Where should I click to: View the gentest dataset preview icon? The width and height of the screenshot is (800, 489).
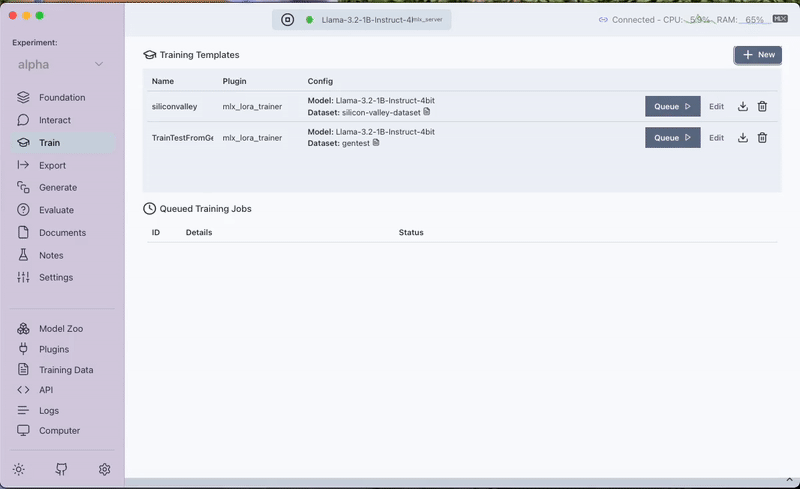click(376, 143)
